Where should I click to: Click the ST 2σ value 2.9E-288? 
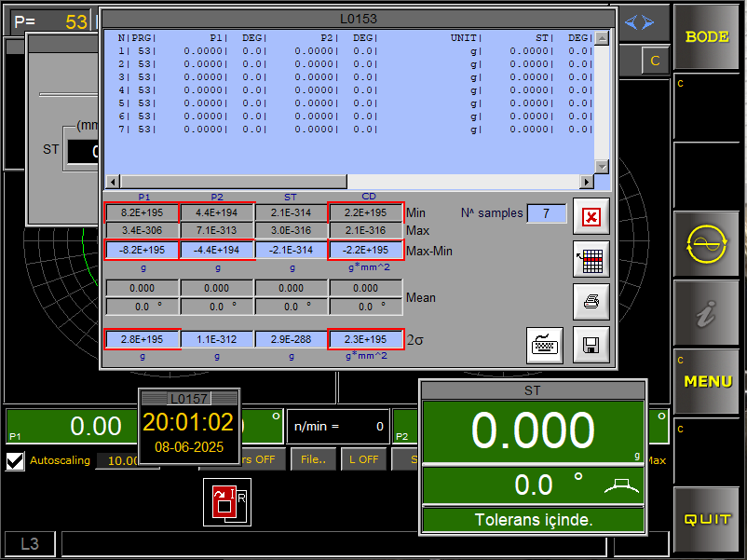292,339
